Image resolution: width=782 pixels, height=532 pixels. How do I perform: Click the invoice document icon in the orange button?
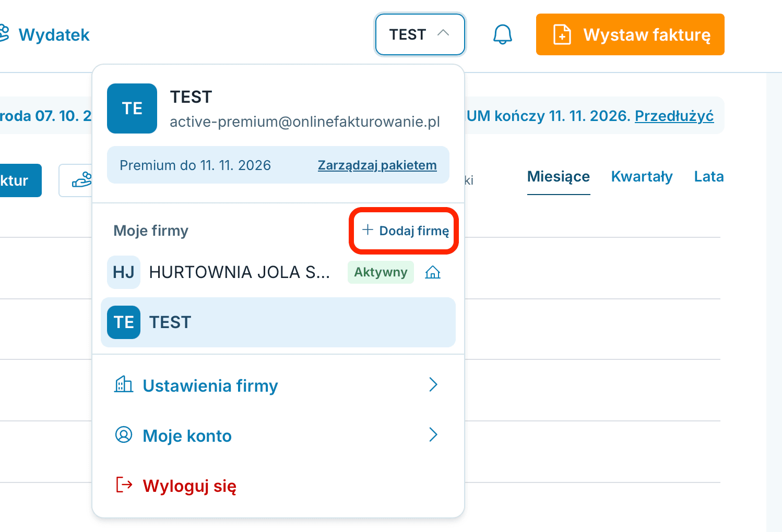click(562, 34)
